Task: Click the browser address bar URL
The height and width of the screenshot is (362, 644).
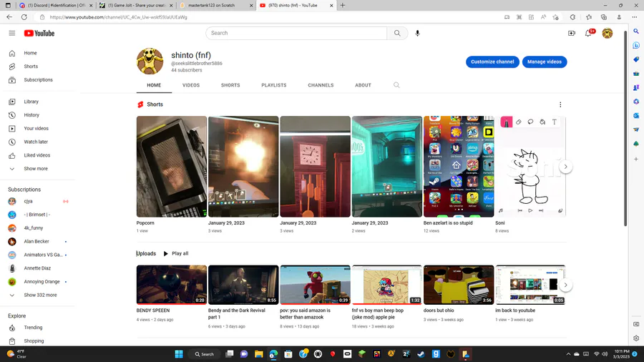Action: coord(118,17)
